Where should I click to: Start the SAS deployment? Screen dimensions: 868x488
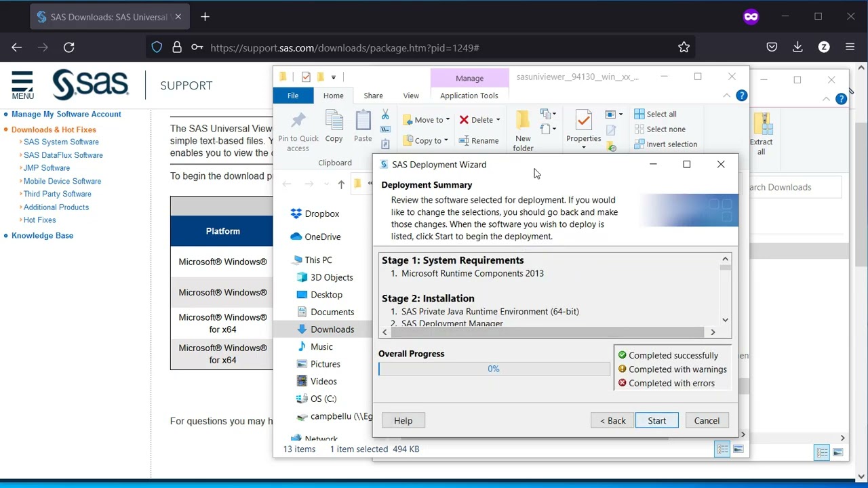point(656,421)
